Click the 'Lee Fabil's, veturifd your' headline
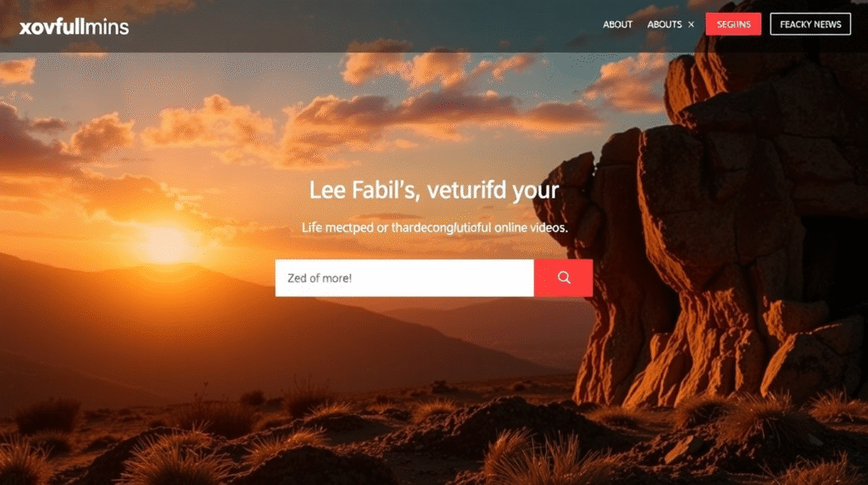 tap(434, 191)
